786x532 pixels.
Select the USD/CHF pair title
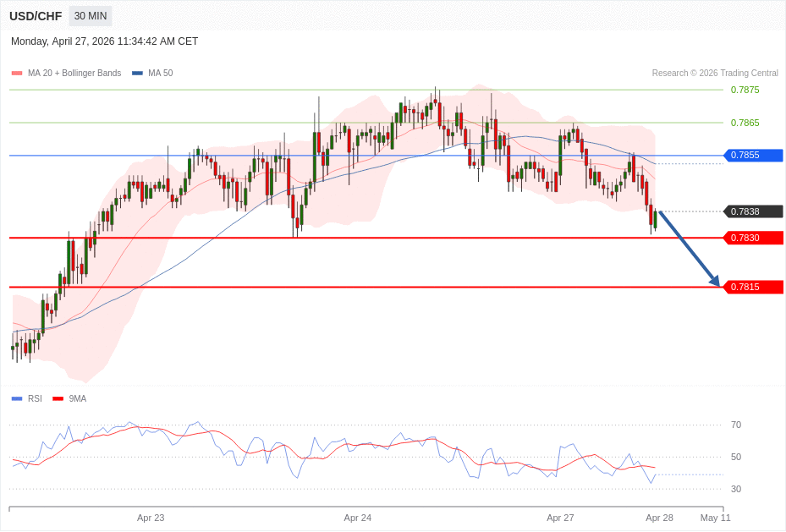36,16
